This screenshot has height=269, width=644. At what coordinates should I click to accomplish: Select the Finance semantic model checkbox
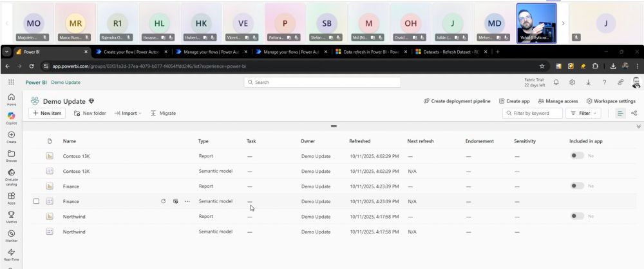(36, 201)
